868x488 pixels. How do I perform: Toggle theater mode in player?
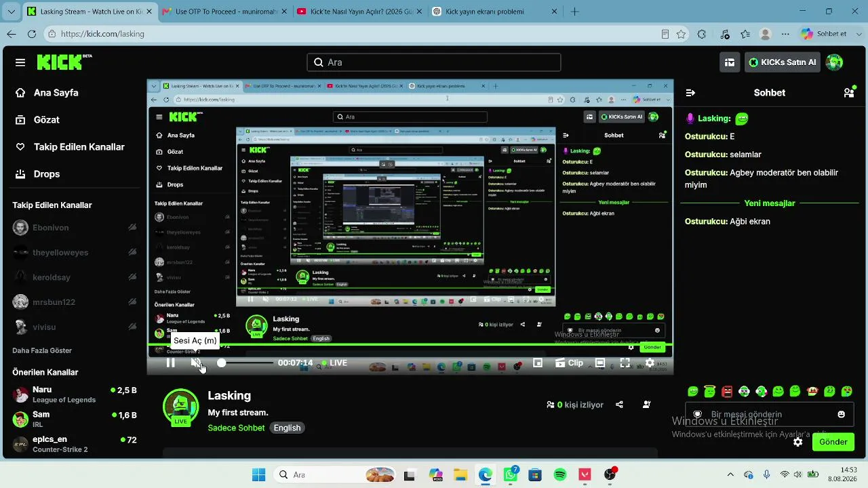[600, 363]
